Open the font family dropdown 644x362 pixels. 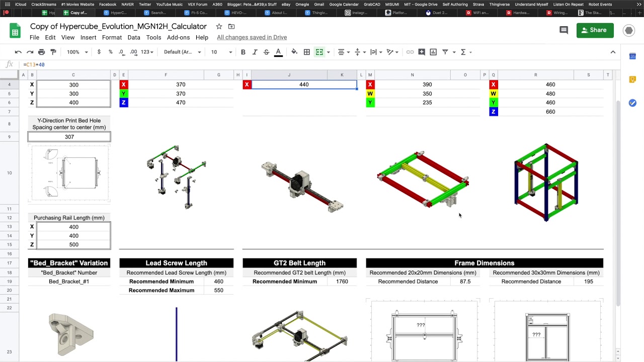click(182, 52)
